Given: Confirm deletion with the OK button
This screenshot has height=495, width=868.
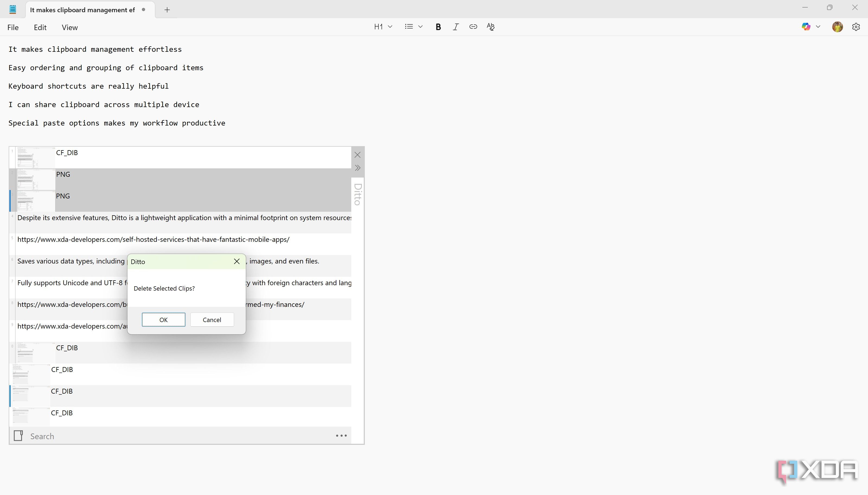Looking at the screenshot, I should tap(164, 320).
